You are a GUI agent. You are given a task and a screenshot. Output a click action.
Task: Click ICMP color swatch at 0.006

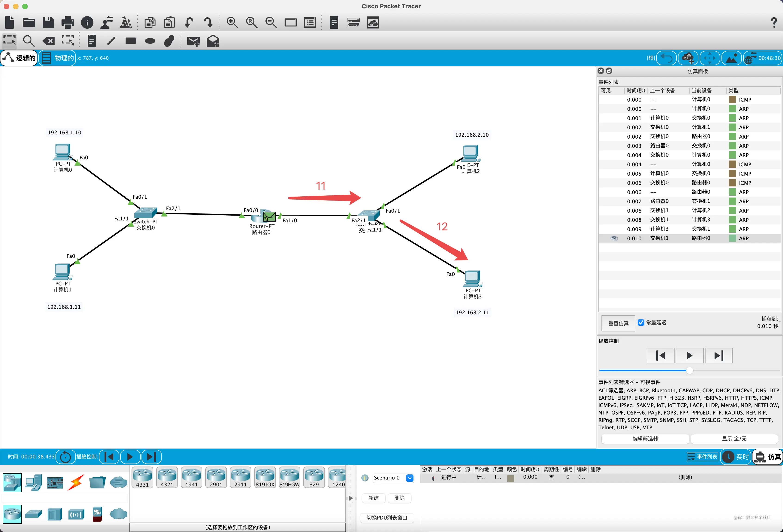click(732, 182)
